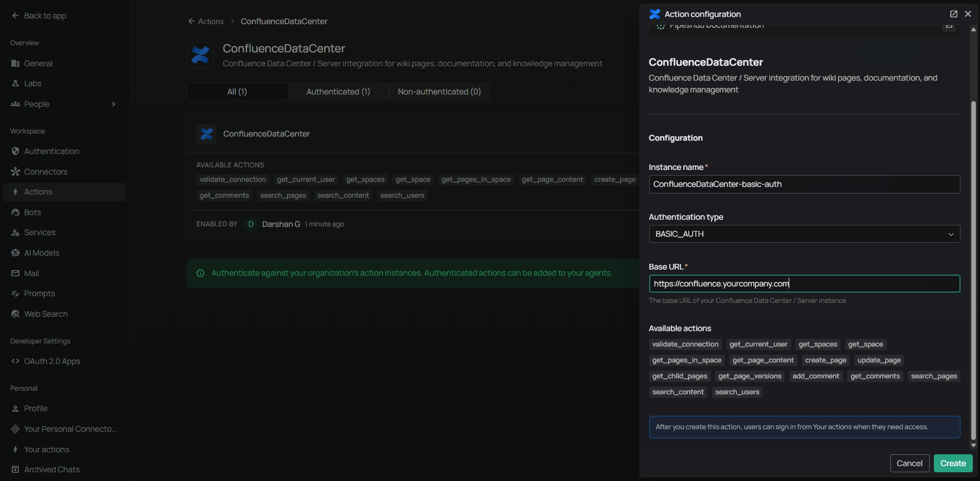Screen dimensions: 980x481
Task: Click the create_page tag in panel
Action: (x=826, y=360)
